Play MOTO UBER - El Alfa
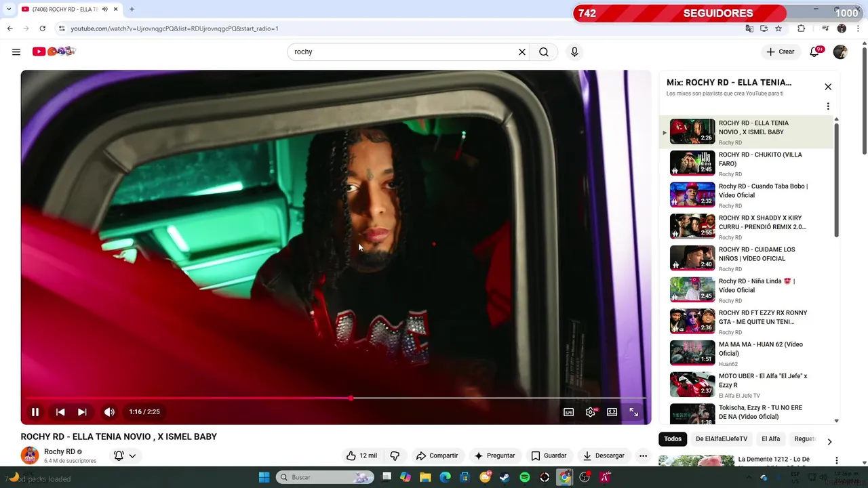The image size is (868, 488). (x=746, y=385)
